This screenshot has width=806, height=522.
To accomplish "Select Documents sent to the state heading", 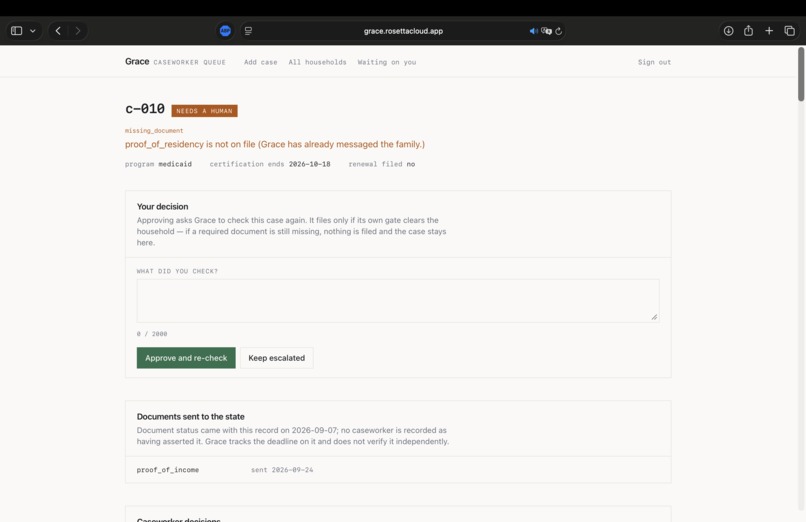I will 191,417.
